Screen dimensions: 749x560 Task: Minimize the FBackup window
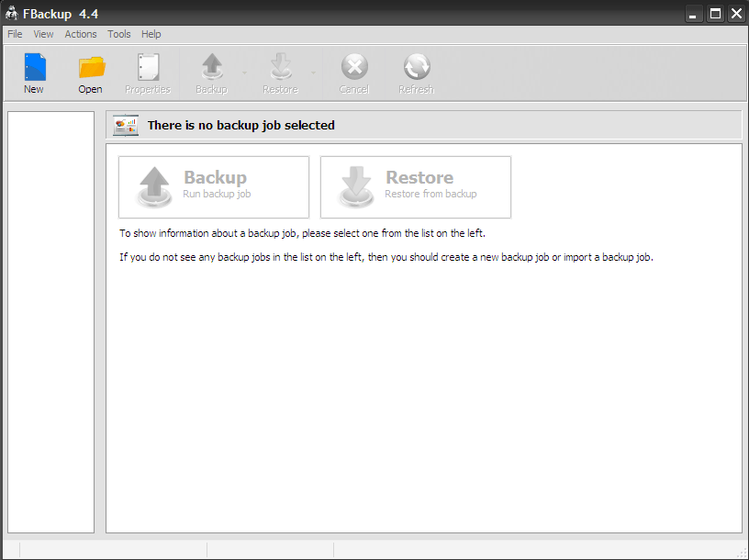pos(693,14)
